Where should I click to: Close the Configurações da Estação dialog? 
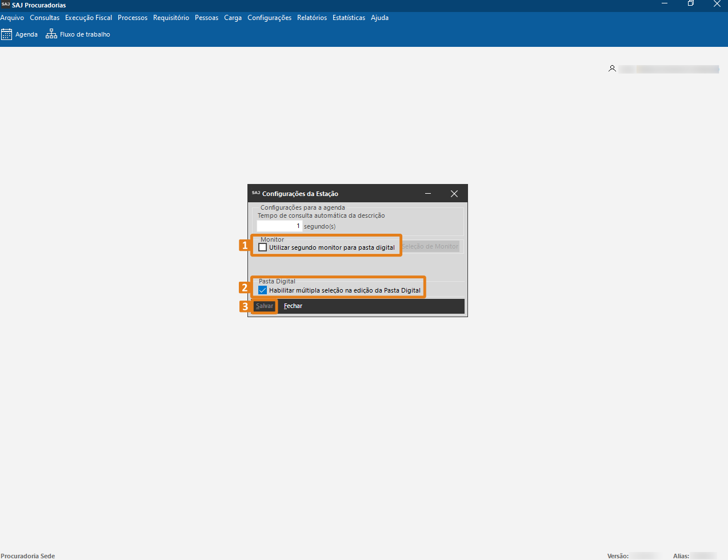454,194
